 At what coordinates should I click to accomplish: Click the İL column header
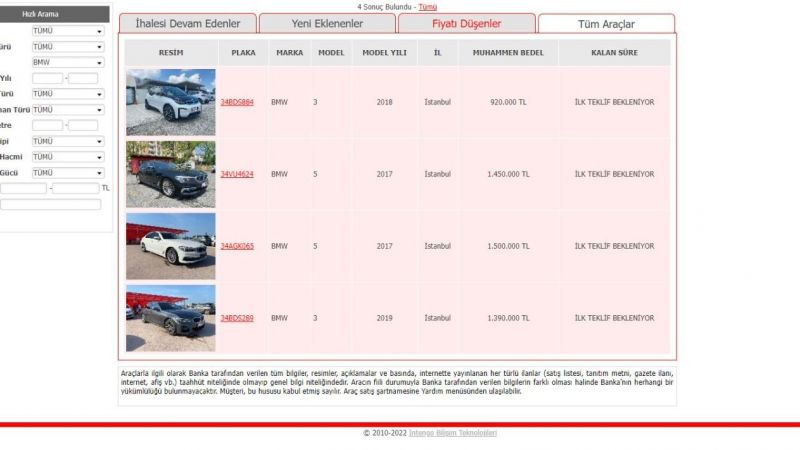pyautogui.click(x=437, y=53)
